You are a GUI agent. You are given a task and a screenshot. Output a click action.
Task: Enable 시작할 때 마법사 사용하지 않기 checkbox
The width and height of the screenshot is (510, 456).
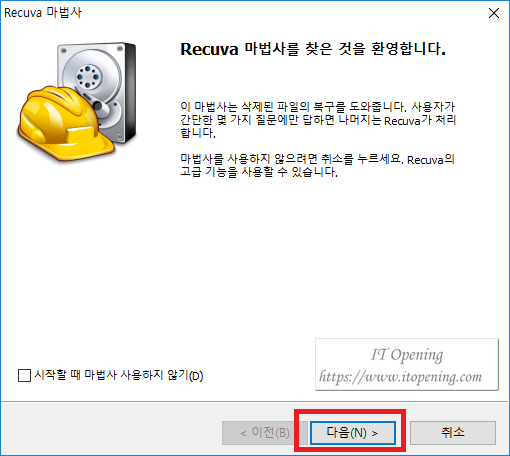(24, 375)
